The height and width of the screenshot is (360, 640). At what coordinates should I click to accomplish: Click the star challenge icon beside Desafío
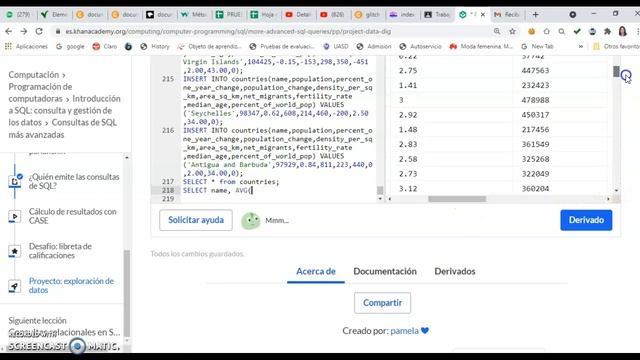pos(15,251)
